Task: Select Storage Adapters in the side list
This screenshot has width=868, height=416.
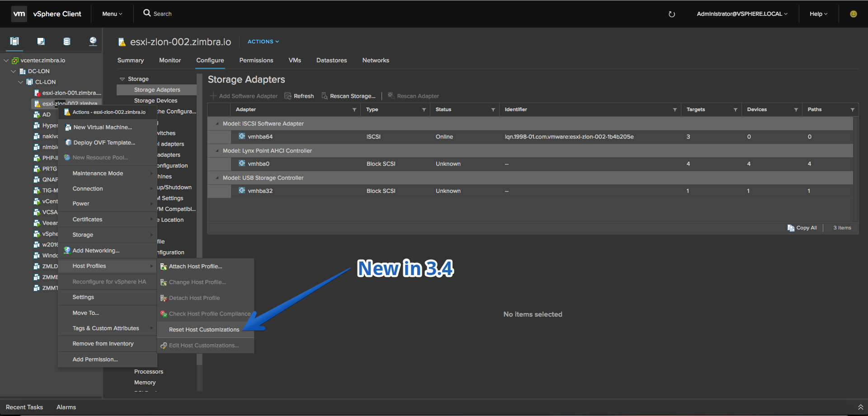Action: tap(156, 90)
